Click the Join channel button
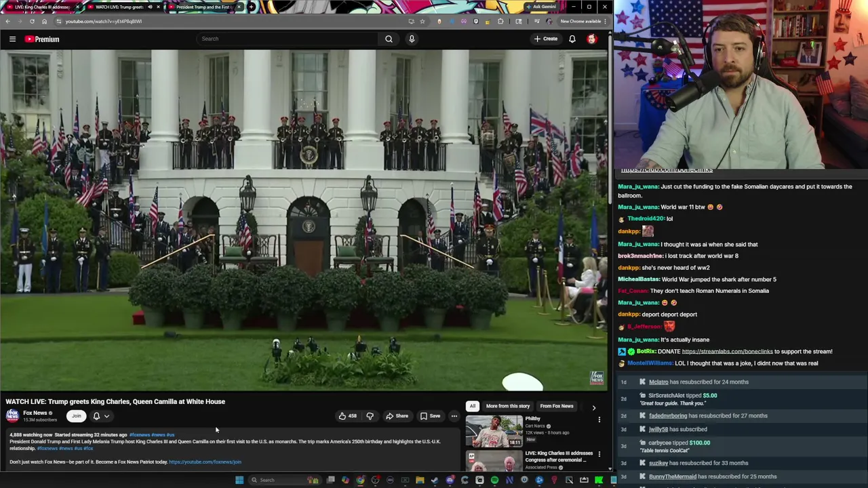This screenshot has height=488, width=868. pyautogui.click(x=77, y=416)
